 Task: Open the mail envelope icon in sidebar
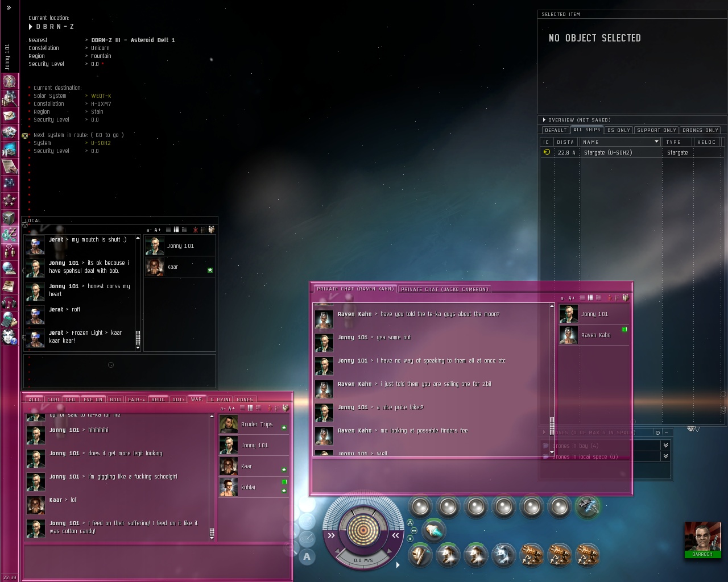point(9,115)
